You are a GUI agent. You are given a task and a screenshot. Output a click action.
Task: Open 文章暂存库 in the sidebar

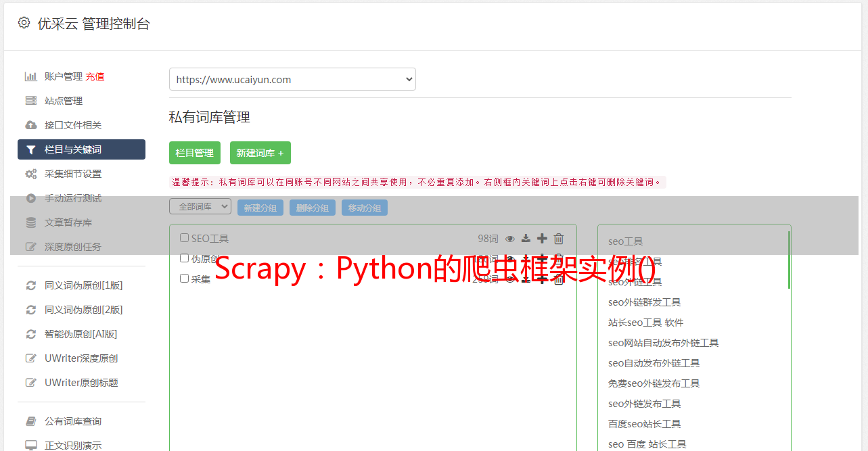(x=68, y=222)
